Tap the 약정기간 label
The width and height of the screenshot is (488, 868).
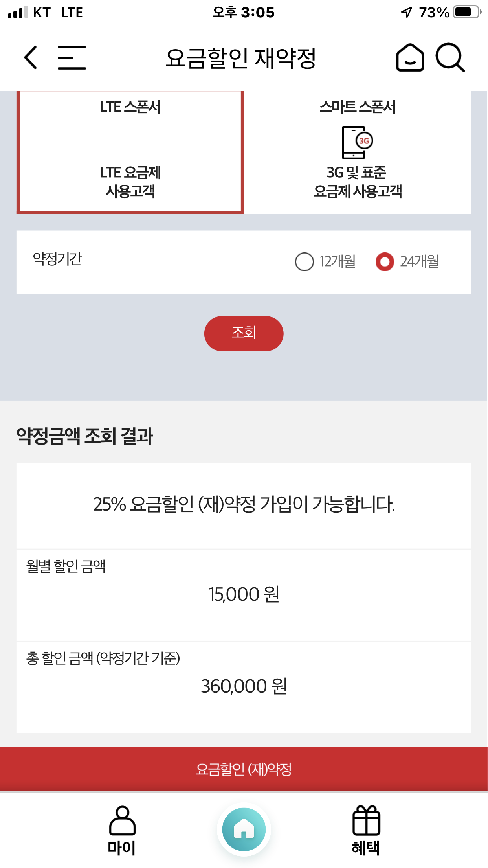(x=57, y=259)
